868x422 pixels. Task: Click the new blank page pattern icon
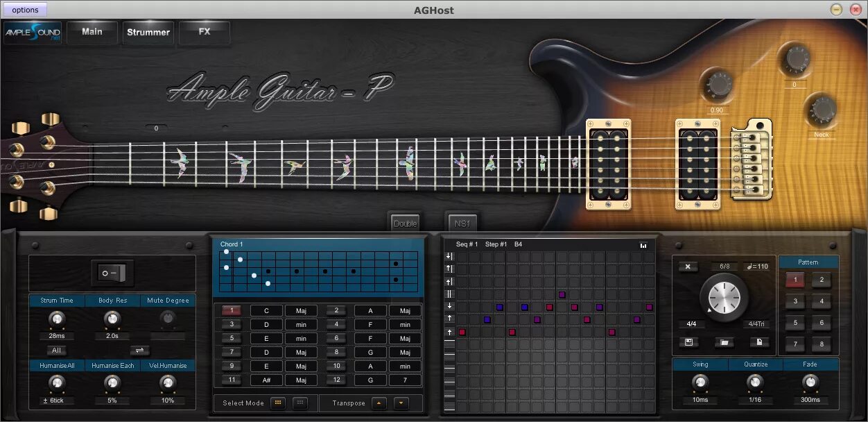click(x=760, y=342)
